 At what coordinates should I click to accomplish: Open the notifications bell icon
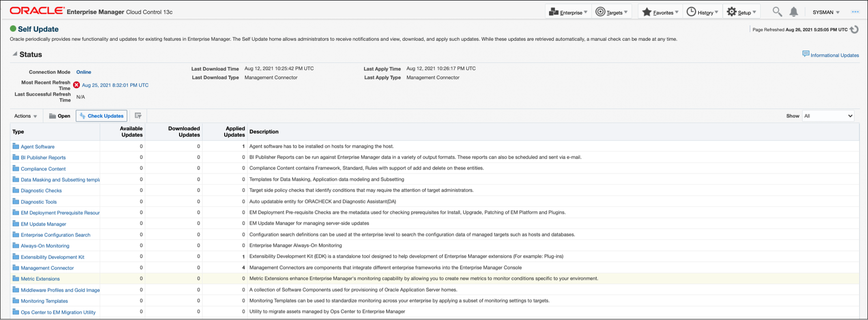pos(794,12)
